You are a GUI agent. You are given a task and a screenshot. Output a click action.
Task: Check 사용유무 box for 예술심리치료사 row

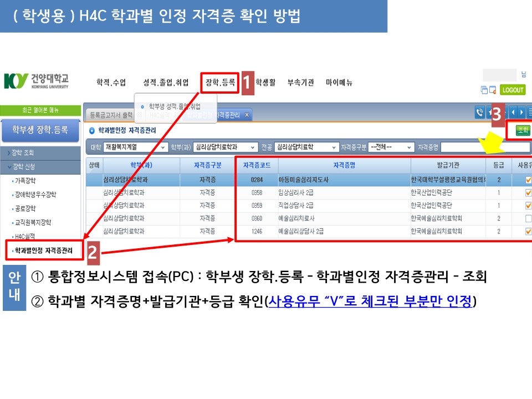click(x=528, y=218)
